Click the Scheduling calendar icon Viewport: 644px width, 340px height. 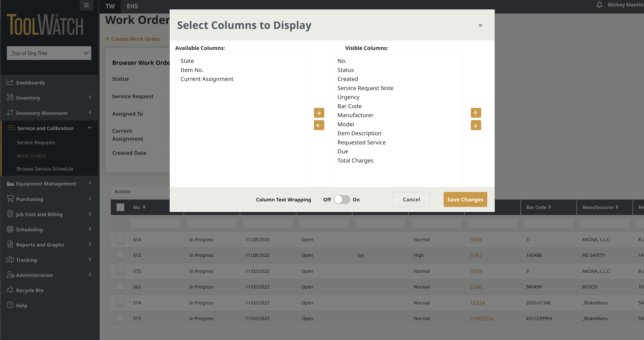point(10,229)
